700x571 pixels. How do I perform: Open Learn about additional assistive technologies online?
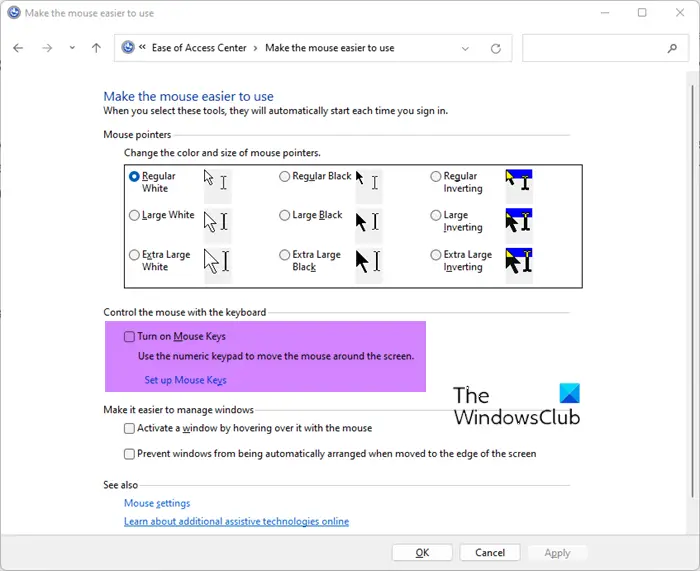(236, 521)
